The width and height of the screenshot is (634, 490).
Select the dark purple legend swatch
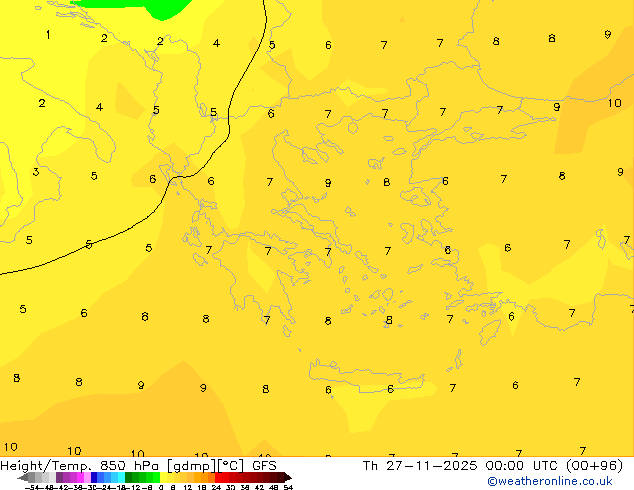(59, 477)
